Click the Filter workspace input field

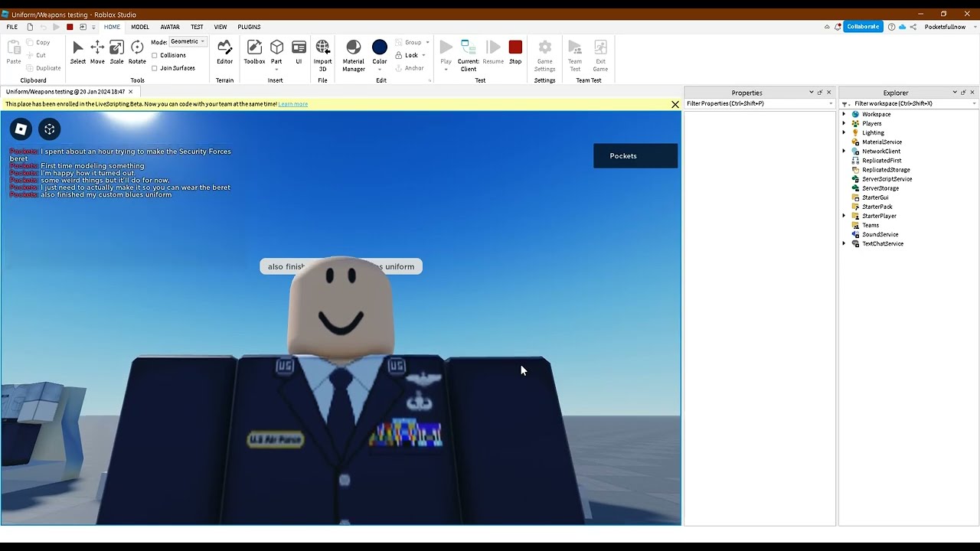click(911, 103)
